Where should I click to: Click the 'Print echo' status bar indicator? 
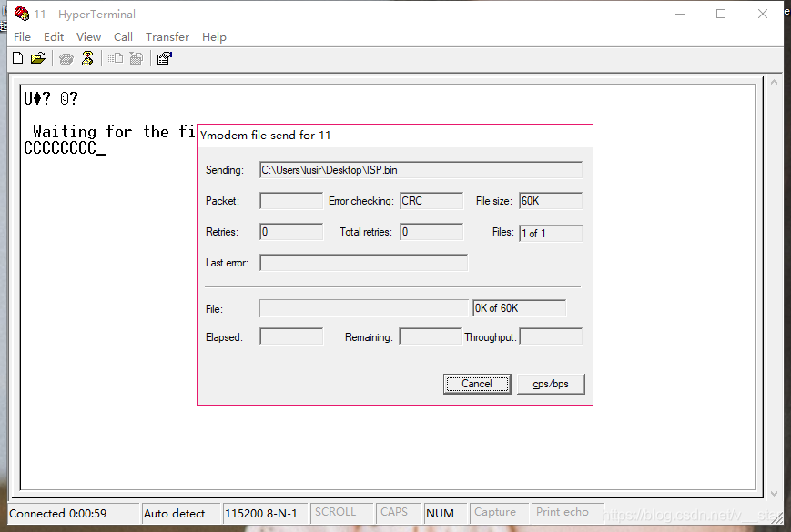[567, 512]
